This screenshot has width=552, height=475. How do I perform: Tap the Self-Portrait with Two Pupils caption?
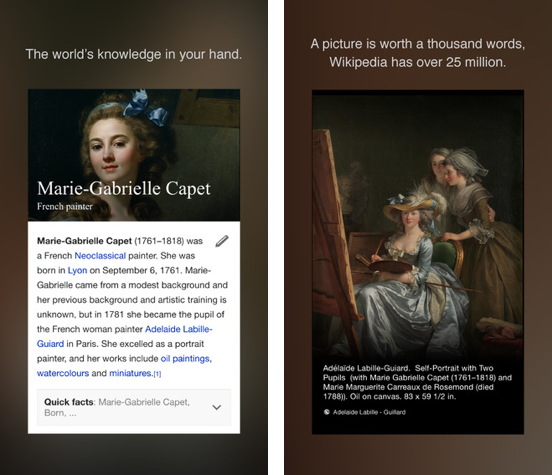[417, 382]
